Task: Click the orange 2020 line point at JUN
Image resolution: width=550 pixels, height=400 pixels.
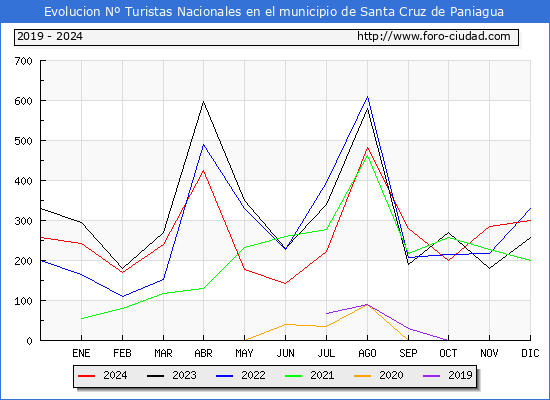Action: coord(286,324)
